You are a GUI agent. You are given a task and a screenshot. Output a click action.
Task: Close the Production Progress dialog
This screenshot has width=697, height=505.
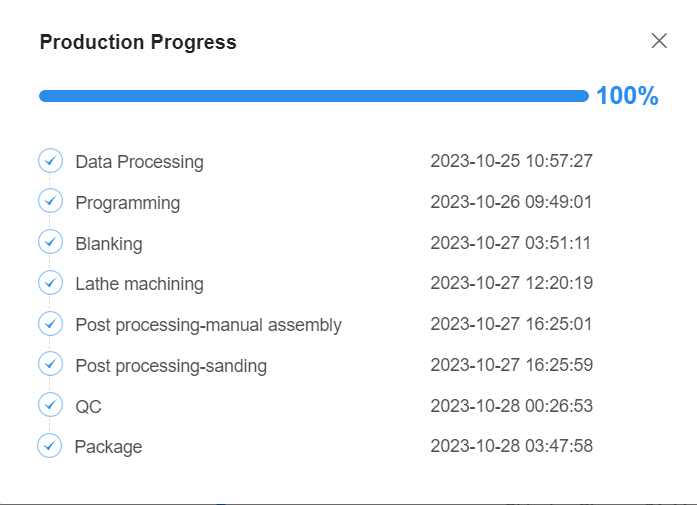(x=659, y=41)
